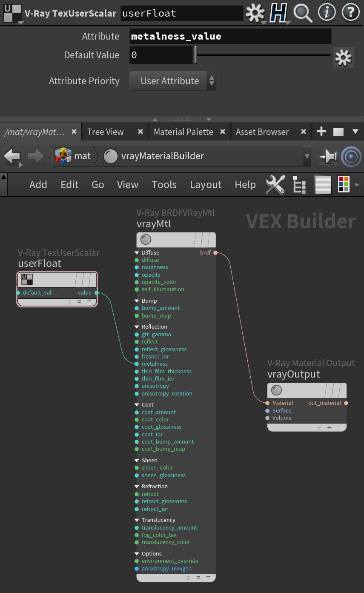Click the V-Ray TexUserScalar node type icon
This screenshot has width=364, height=593.
tap(12, 13)
